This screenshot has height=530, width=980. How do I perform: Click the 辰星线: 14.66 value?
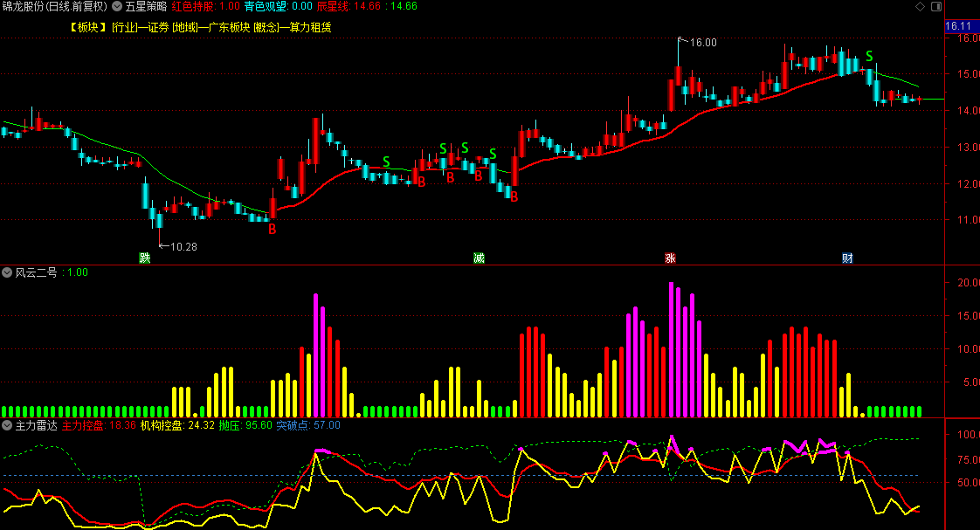[349, 6]
